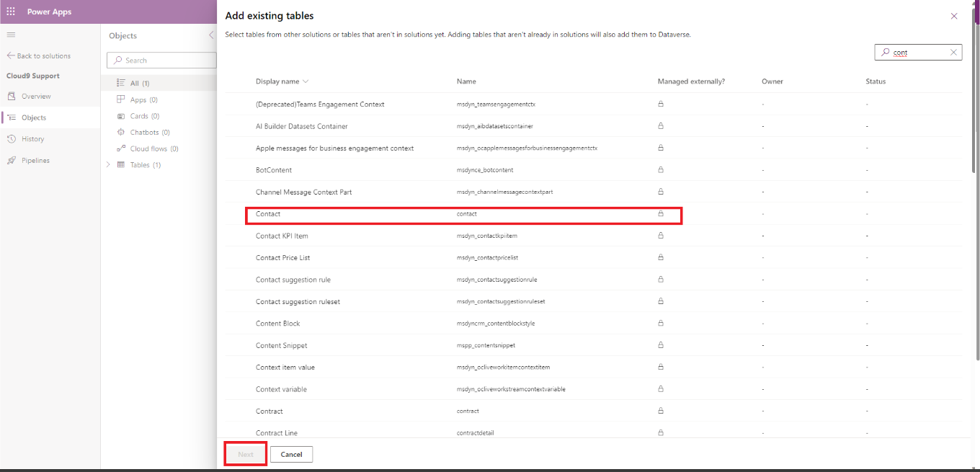Click the Name column header
The width and height of the screenshot is (980, 472).
click(466, 81)
